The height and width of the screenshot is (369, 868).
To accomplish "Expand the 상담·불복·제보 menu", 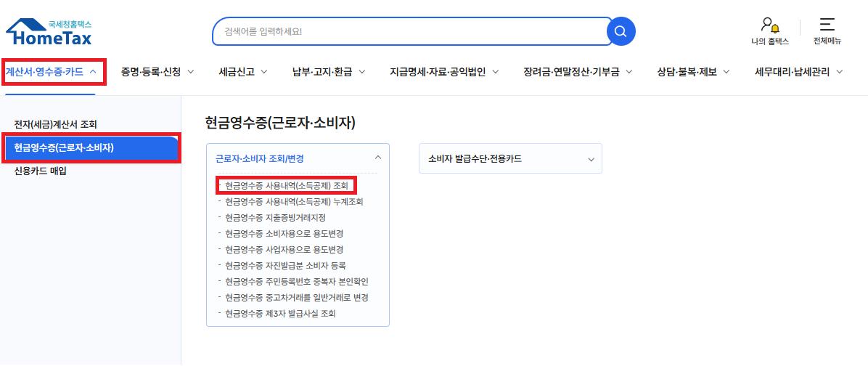I will pyautogui.click(x=694, y=71).
